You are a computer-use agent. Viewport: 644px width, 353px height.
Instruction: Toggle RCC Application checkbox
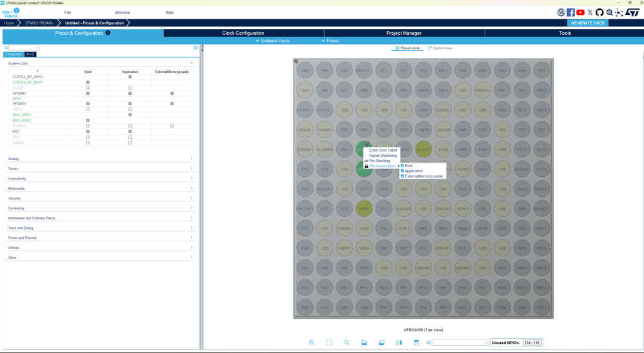tap(130, 132)
